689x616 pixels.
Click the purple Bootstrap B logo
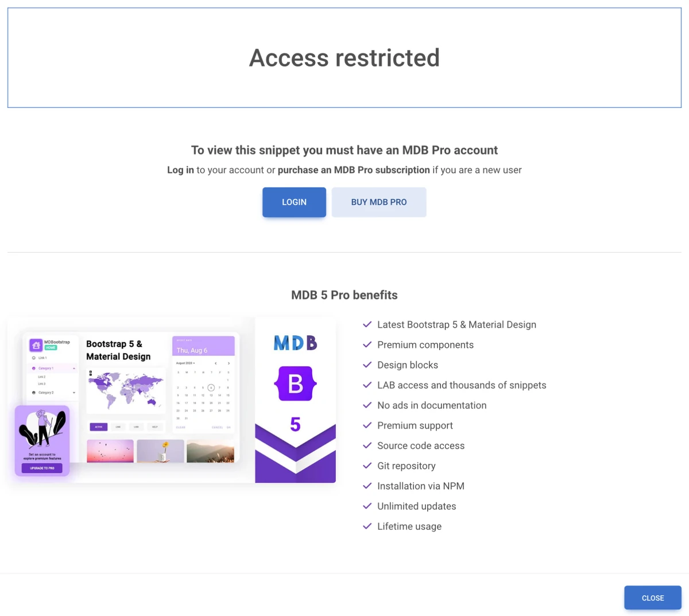pyautogui.click(x=295, y=383)
